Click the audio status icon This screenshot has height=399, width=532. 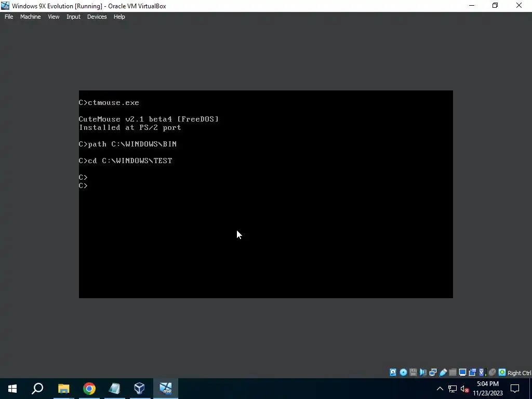click(x=423, y=373)
